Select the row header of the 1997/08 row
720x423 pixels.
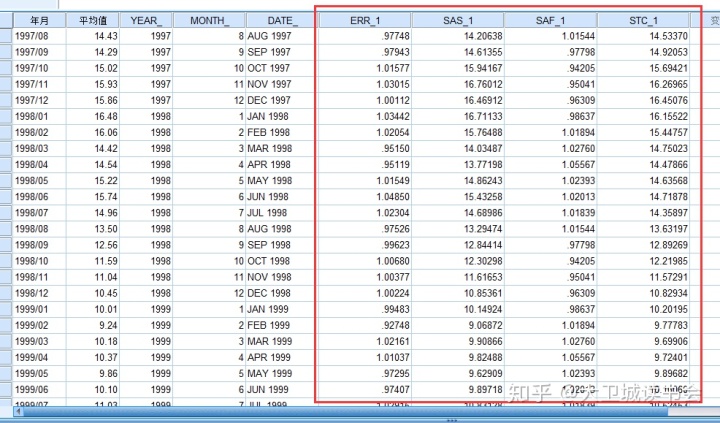click(6, 36)
